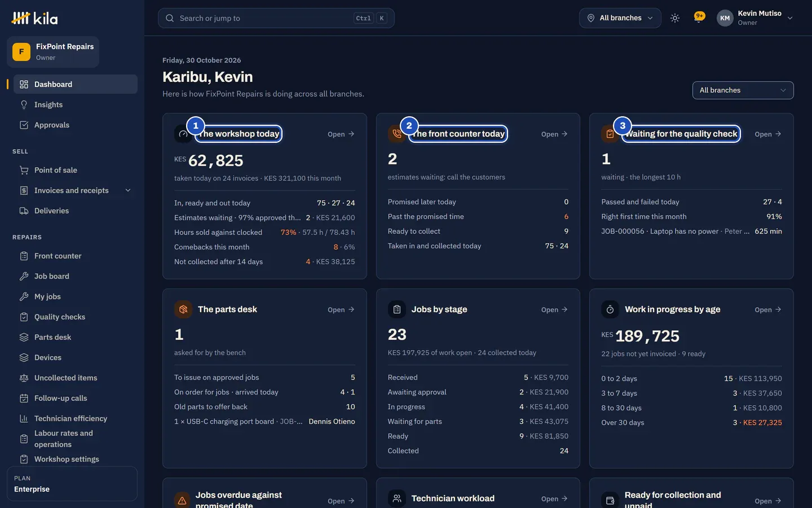
Task: Open Approvals in the sidebar
Action: click(x=76, y=125)
